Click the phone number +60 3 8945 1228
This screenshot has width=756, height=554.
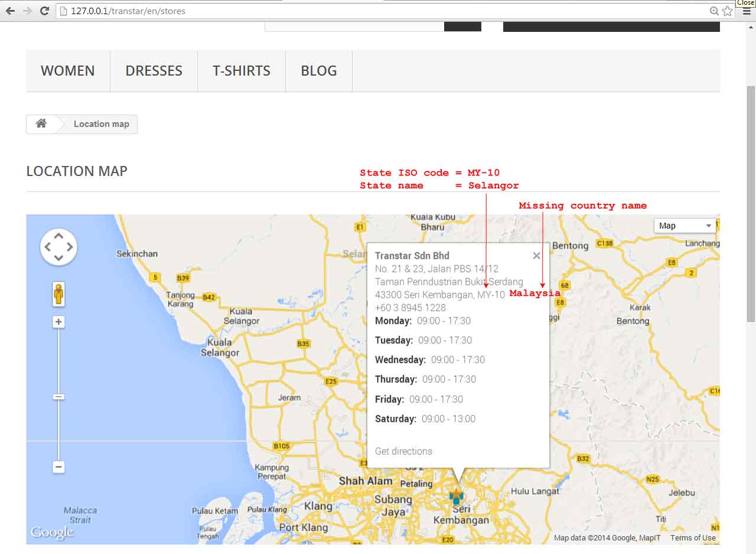point(410,308)
